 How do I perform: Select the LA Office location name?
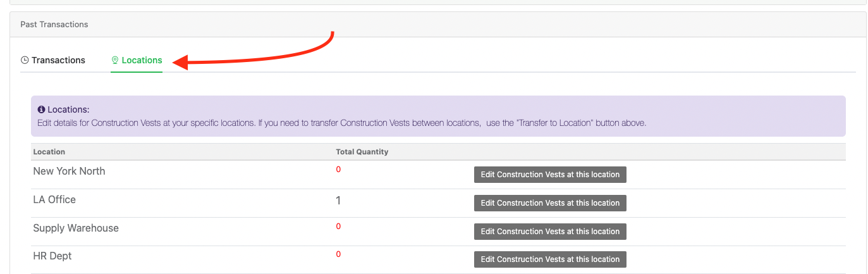coord(54,200)
